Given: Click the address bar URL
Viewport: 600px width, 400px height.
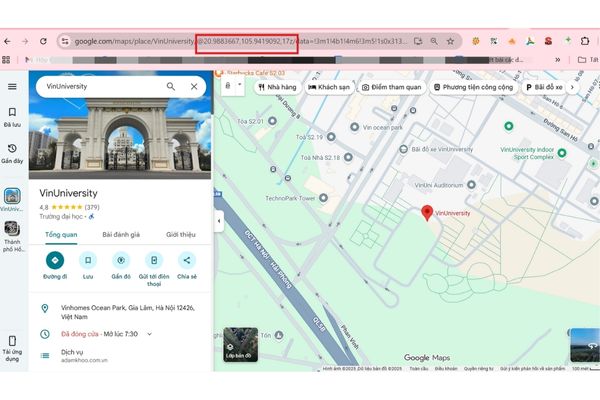Looking at the screenshot, I should pos(241,41).
